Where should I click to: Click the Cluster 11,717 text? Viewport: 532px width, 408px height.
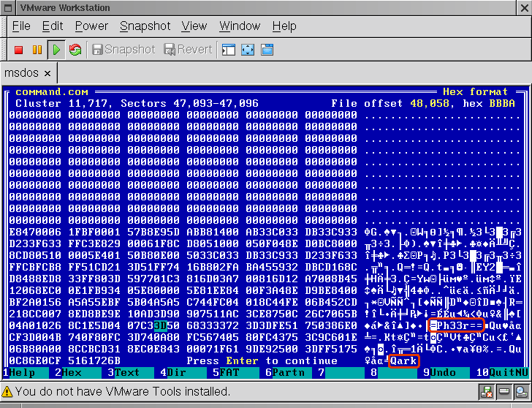click(61, 103)
